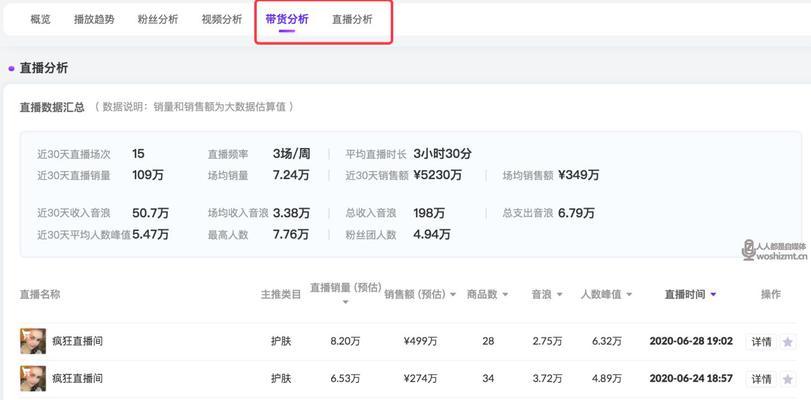Open the 概览 tab
The height and width of the screenshot is (400, 811).
[x=40, y=19]
